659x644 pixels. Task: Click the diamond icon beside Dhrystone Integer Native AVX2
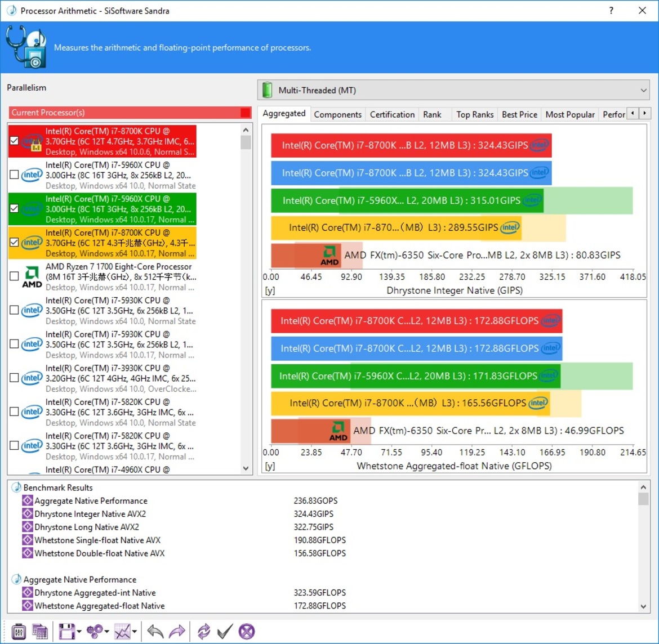(x=28, y=513)
